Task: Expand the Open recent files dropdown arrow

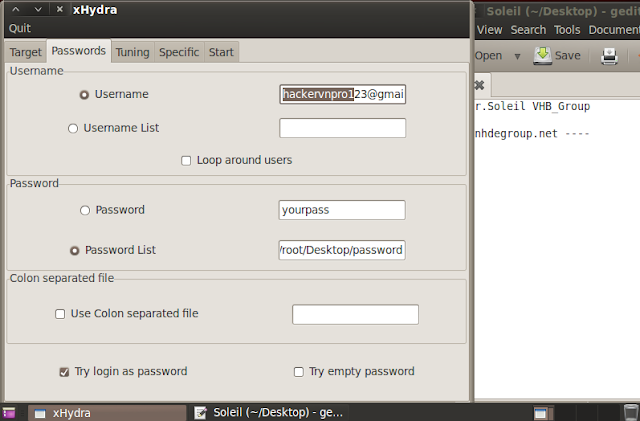Action: (518, 56)
